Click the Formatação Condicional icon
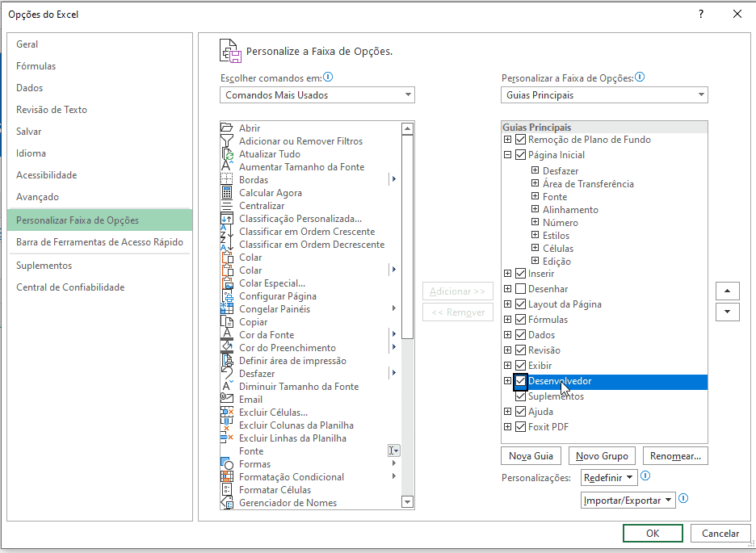 [x=227, y=477]
